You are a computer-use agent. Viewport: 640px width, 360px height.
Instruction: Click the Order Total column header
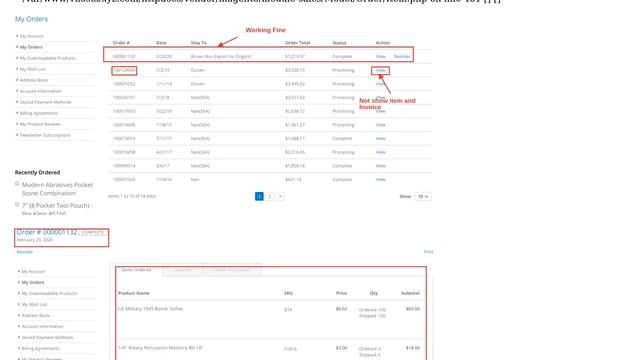pyautogui.click(x=298, y=43)
